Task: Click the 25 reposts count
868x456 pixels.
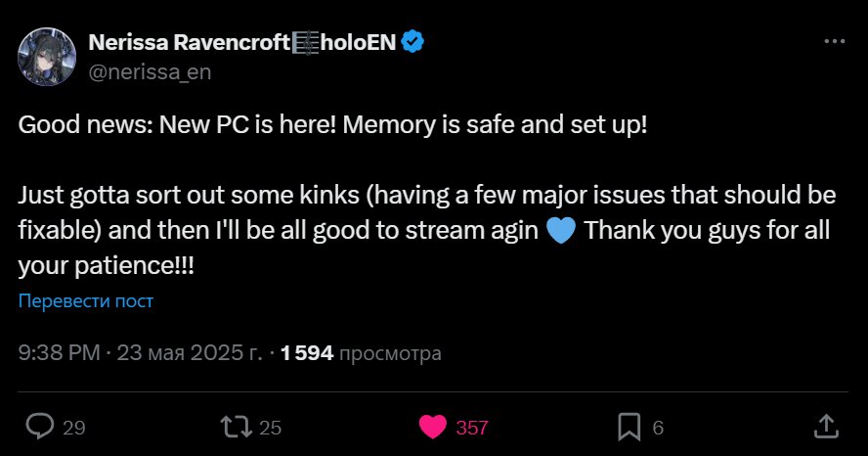Action: tap(270, 428)
